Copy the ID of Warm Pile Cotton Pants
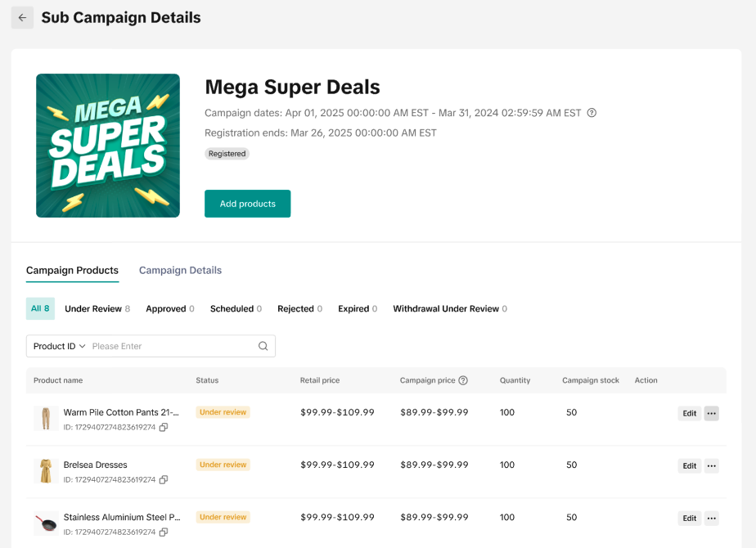This screenshot has height=548, width=756. click(164, 427)
